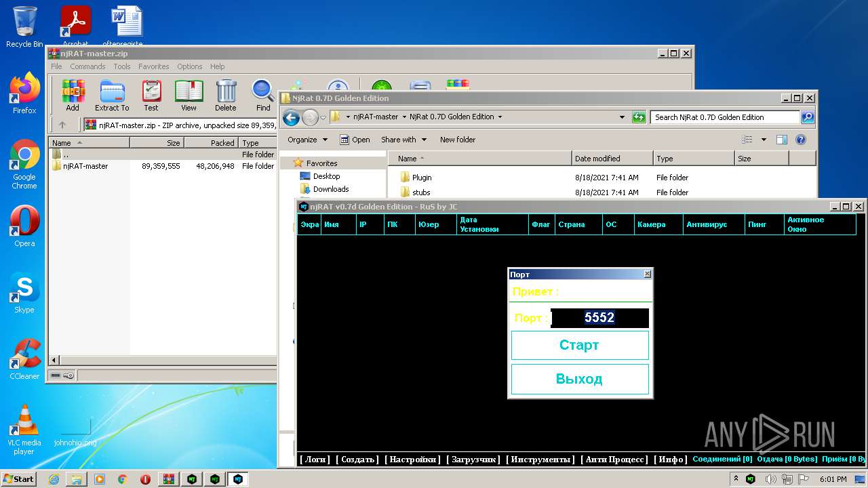Sort njRAT list by Страна column
868x488 pixels.
point(578,224)
